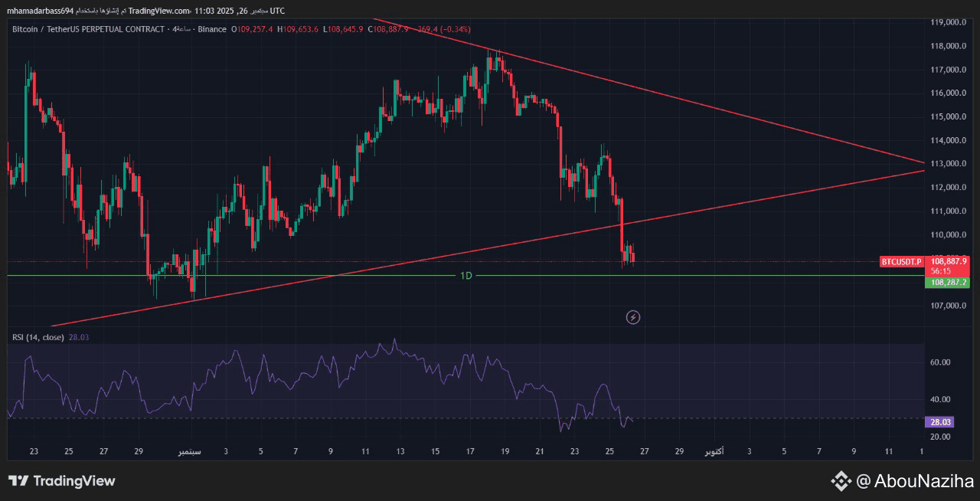Click the mhamadarbass694 username in the header
980x501 pixels.
pos(41,11)
